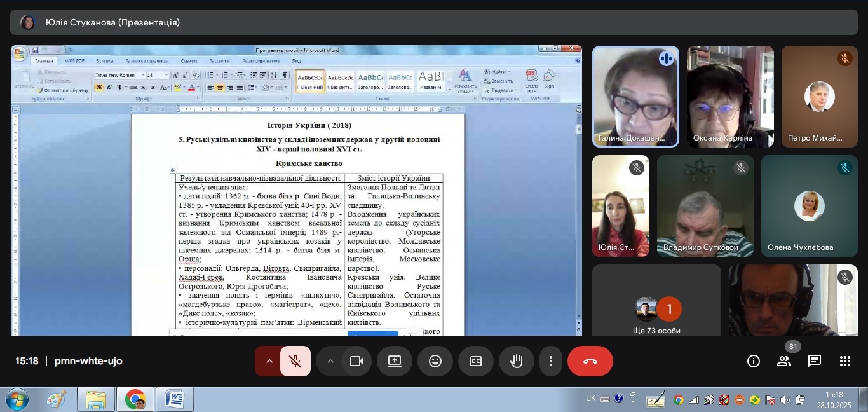Expand audio settings chevron beside microphone
Screen dimensions: 868x412
click(x=269, y=361)
